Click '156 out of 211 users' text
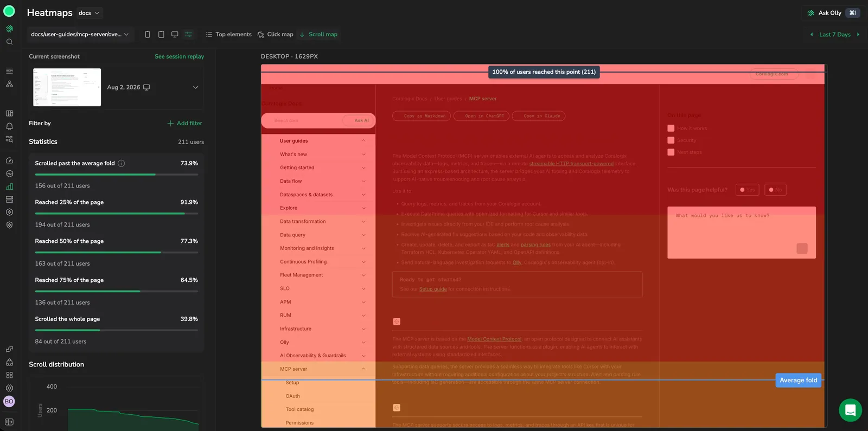 (62, 186)
